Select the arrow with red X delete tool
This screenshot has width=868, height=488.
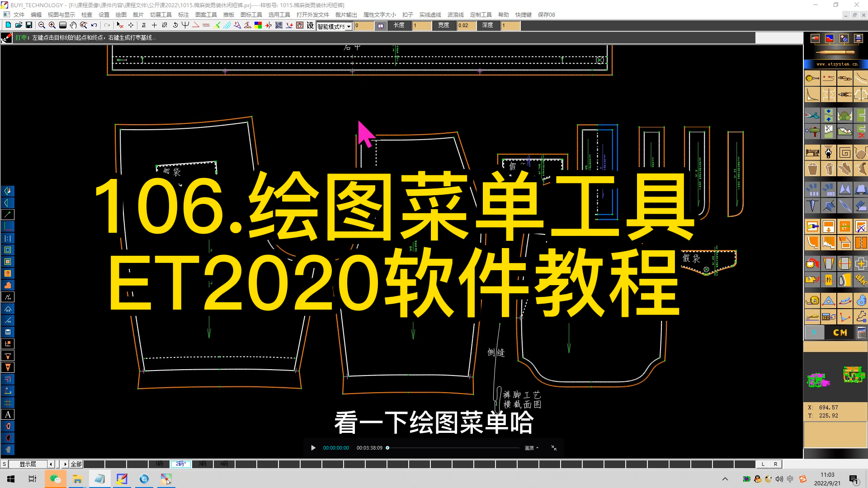[120, 25]
